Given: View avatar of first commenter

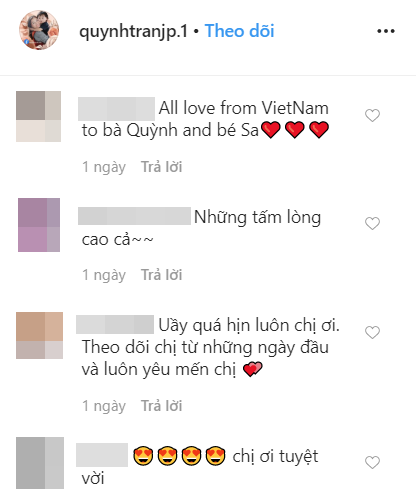Looking at the screenshot, I should [x=39, y=116].
